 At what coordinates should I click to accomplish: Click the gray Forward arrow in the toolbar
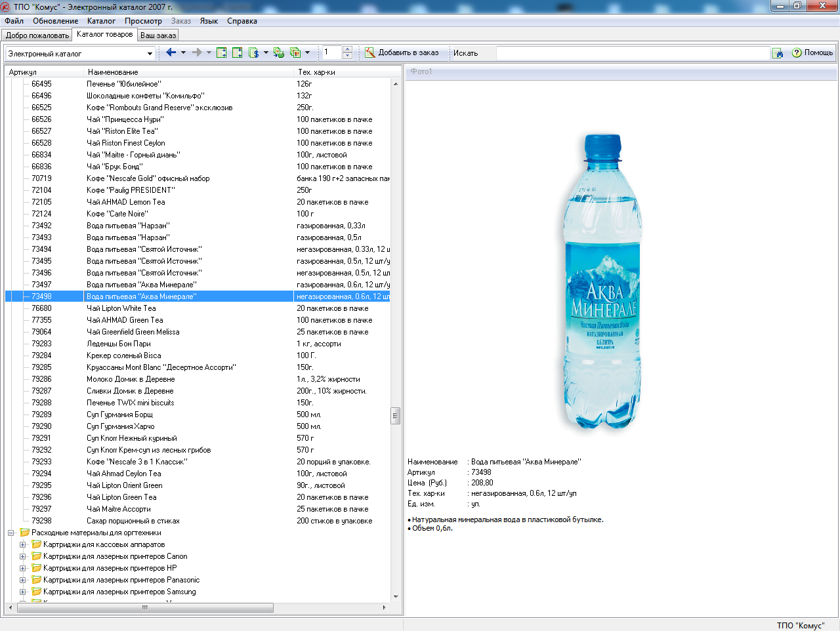coord(197,52)
